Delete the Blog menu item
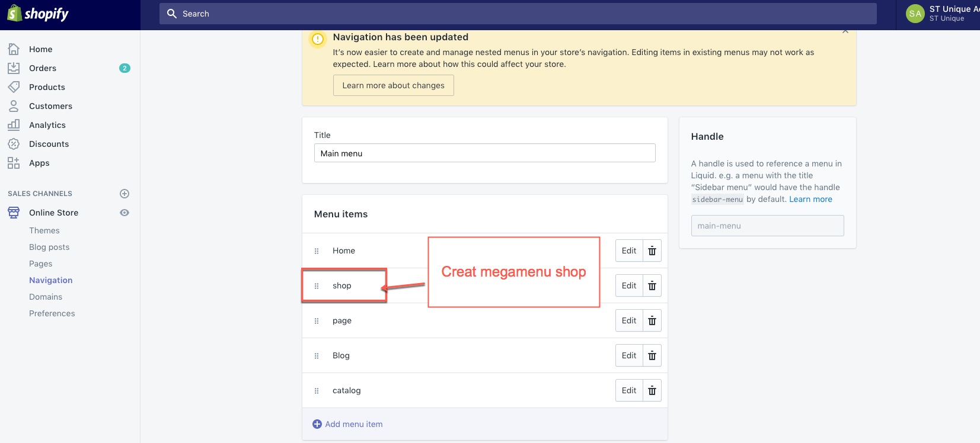Viewport: 980px width, 443px height. 652,355
